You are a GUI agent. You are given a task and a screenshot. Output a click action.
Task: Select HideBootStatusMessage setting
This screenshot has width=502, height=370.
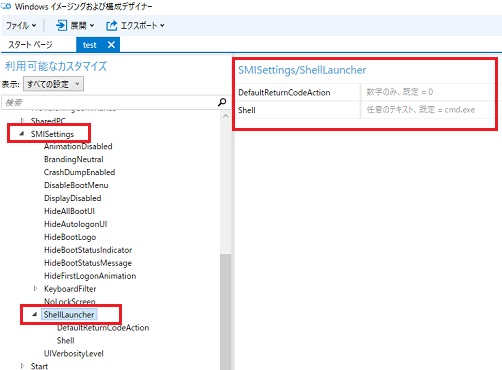coord(88,263)
